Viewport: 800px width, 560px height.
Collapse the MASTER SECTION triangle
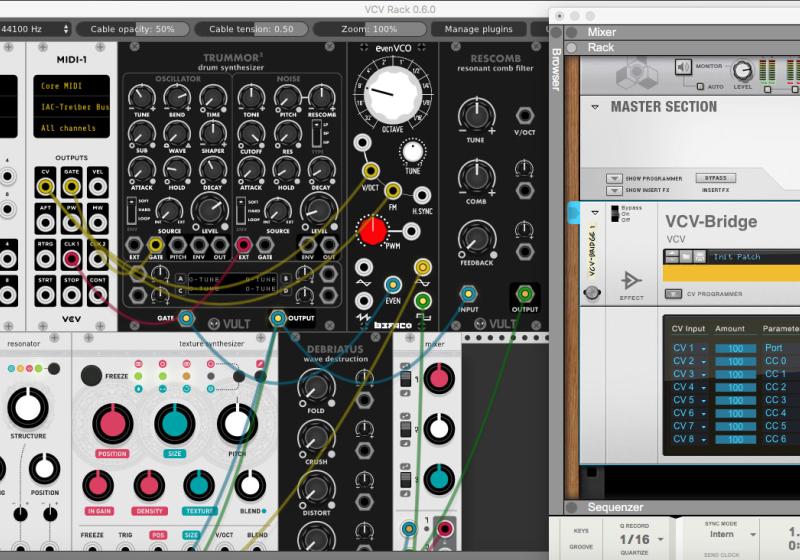(595, 107)
